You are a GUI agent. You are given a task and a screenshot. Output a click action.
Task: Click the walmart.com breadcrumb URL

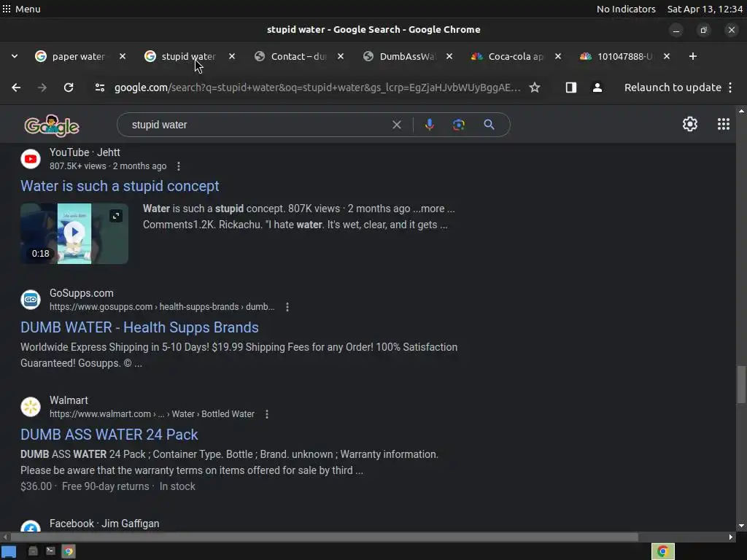152,414
